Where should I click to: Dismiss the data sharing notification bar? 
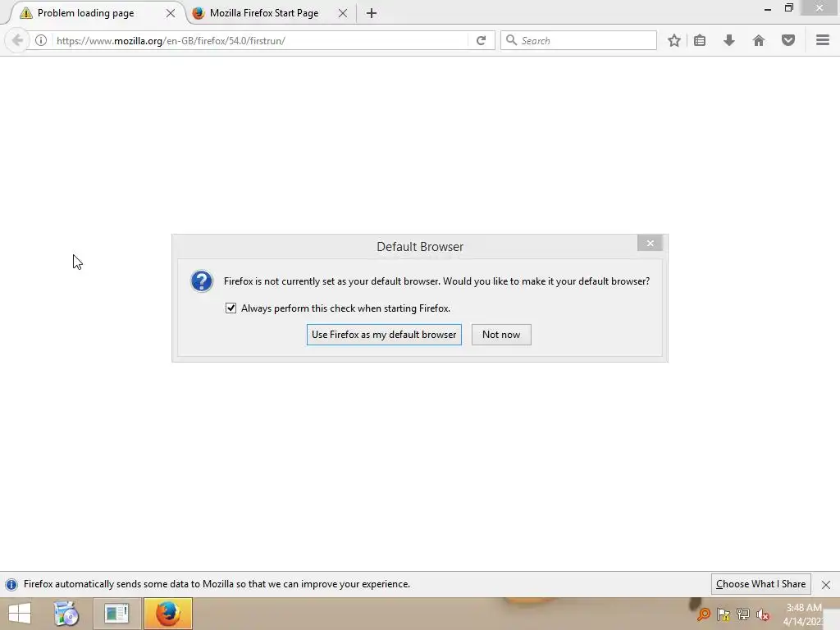pos(826,584)
